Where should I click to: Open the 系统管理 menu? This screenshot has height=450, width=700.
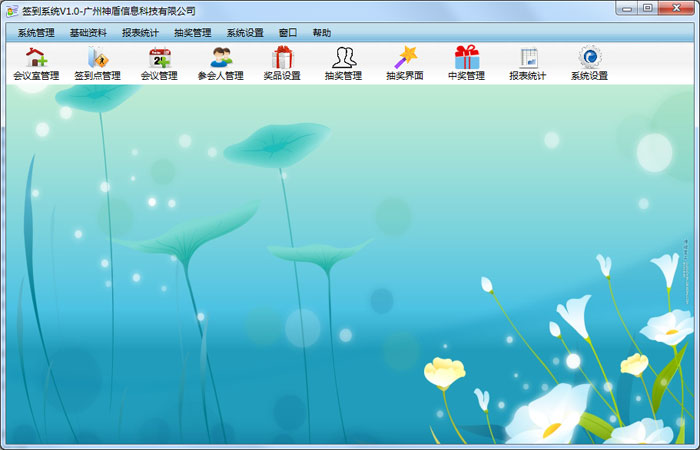36,32
